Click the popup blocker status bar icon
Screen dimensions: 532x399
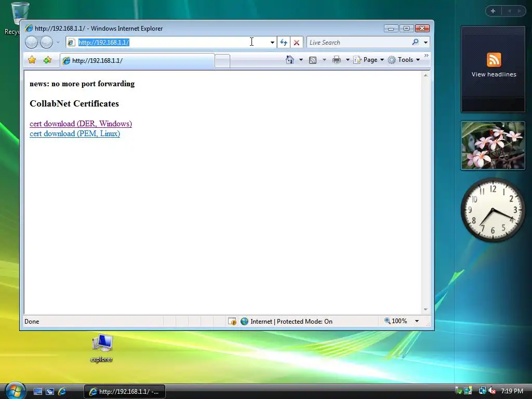coord(232,321)
